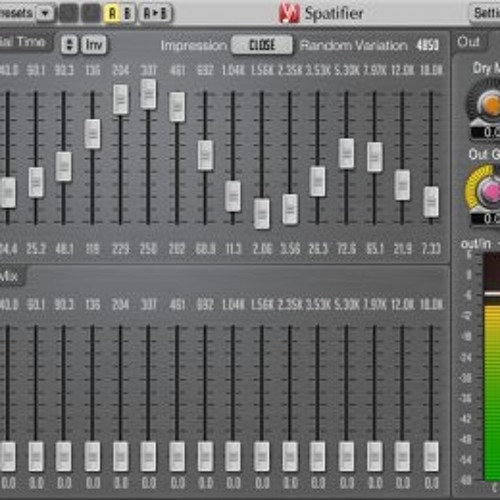Click the out/in level meter

[x=491, y=367]
